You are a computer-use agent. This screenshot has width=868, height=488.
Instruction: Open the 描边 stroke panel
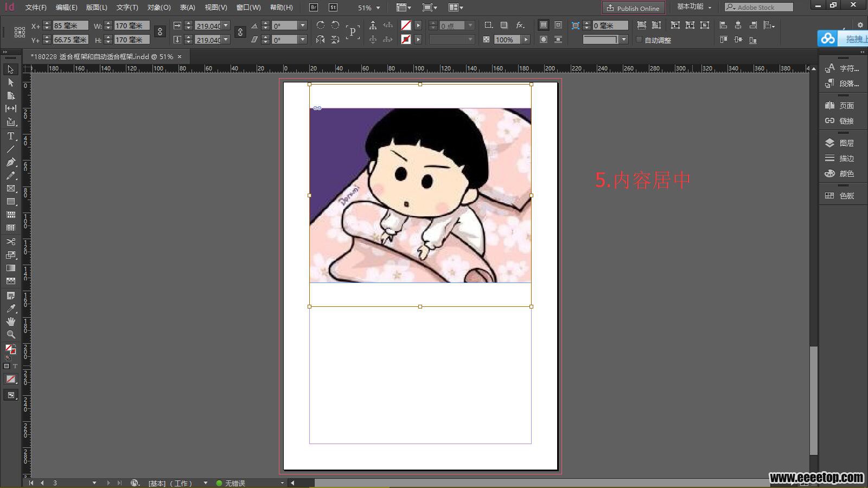pyautogui.click(x=841, y=158)
